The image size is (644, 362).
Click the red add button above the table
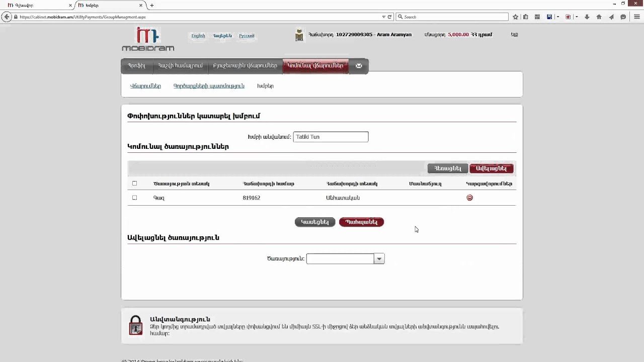pyautogui.click(x=492, y=168)
